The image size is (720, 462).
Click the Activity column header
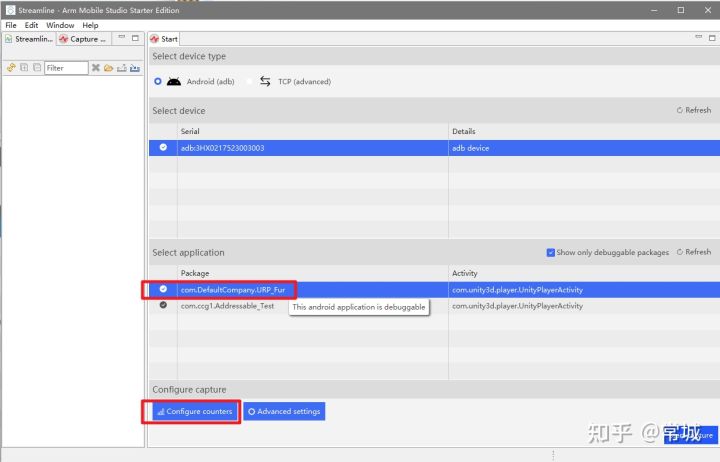[465, 273]
